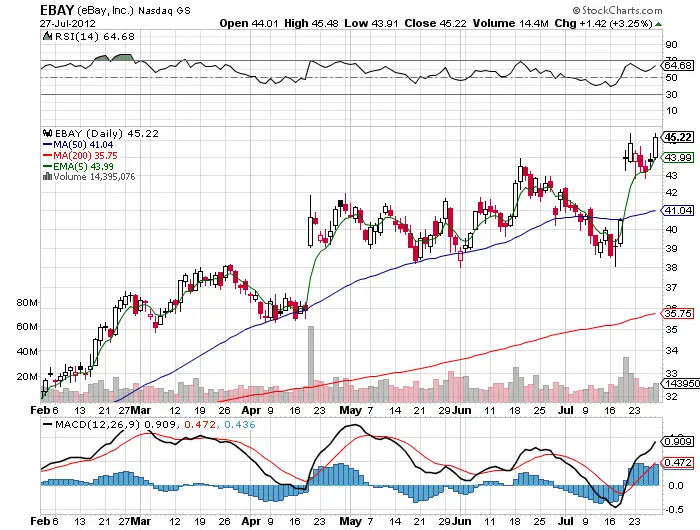Viewport: 700px width, 530px height.
Task: Click the 0.472 signal tag on right axis
Action: (x=678, y=463)
